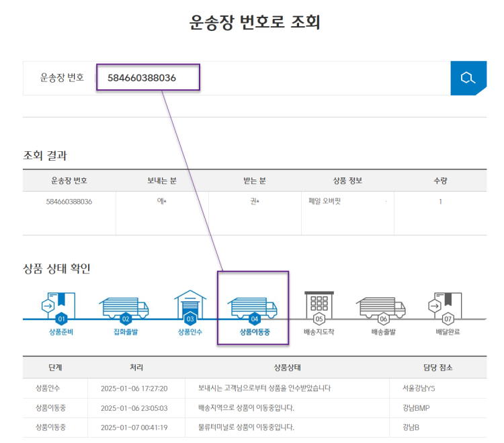504x443 pixels.
Task: Click the 상품 정보 column header
Action: (x=347, y=181)
